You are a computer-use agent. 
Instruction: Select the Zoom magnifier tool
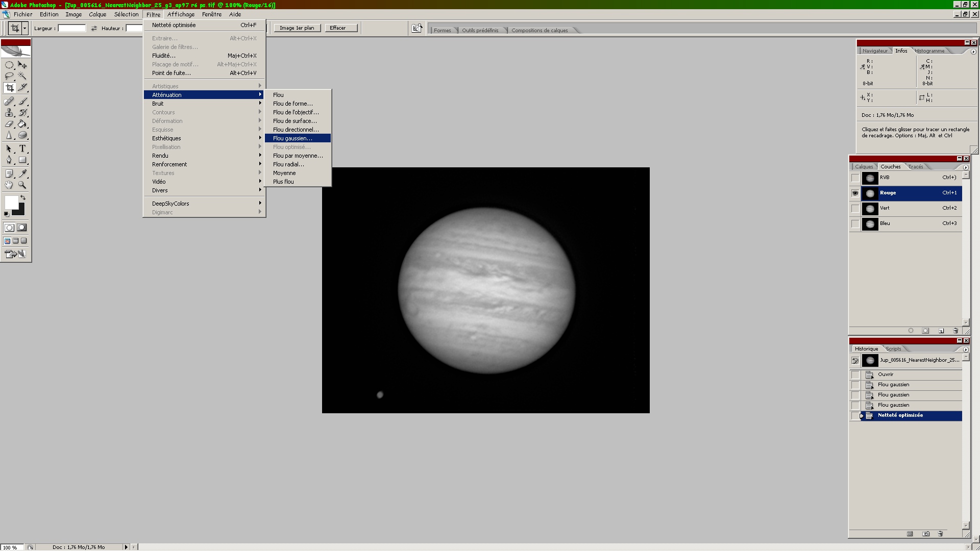pos(22,185)
